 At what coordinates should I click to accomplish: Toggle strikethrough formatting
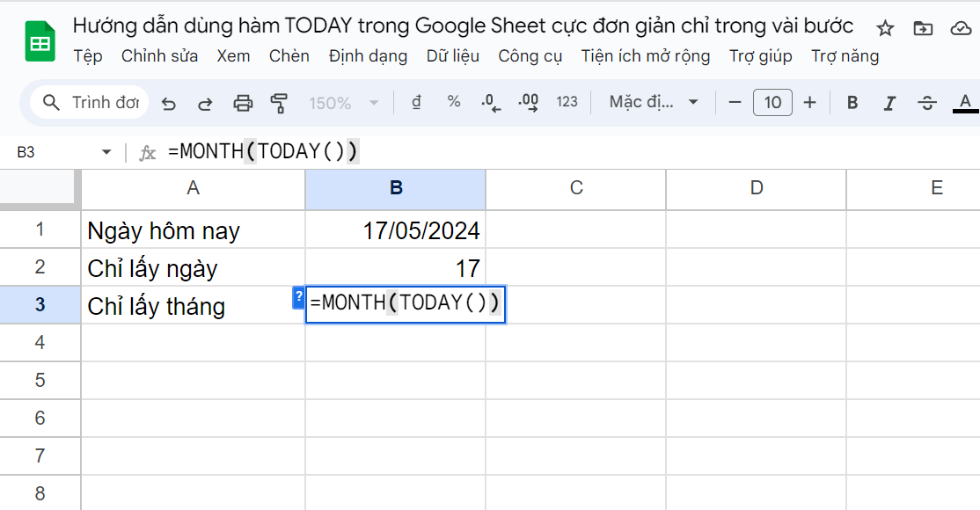click(926, 102)
